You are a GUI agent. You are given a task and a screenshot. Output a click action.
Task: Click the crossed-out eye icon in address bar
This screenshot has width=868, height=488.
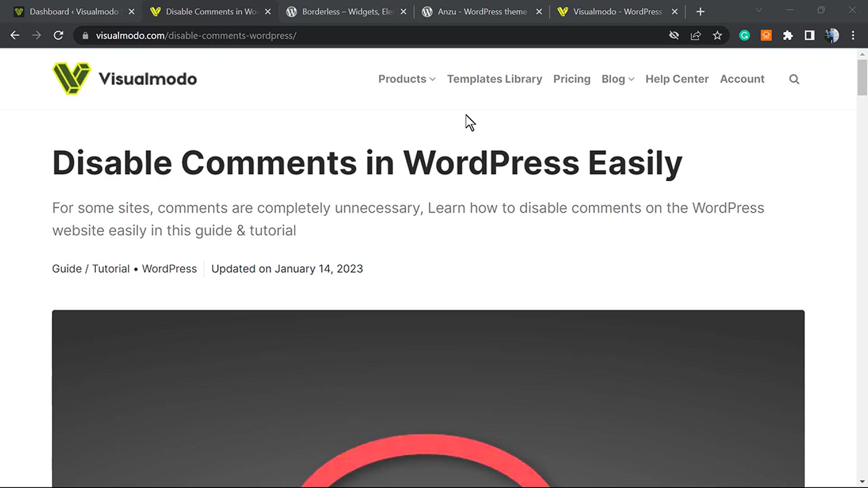[x=674, y=35]
